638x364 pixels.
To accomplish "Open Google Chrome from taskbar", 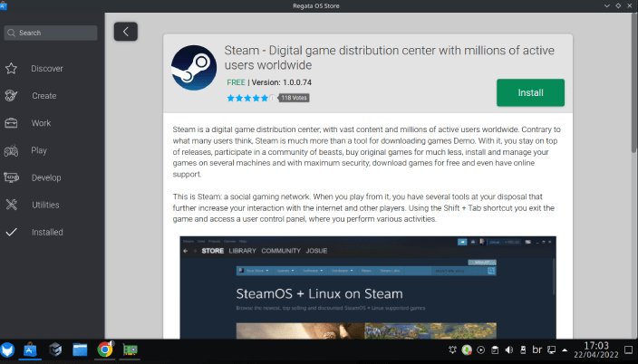I will tap(105, 350).
